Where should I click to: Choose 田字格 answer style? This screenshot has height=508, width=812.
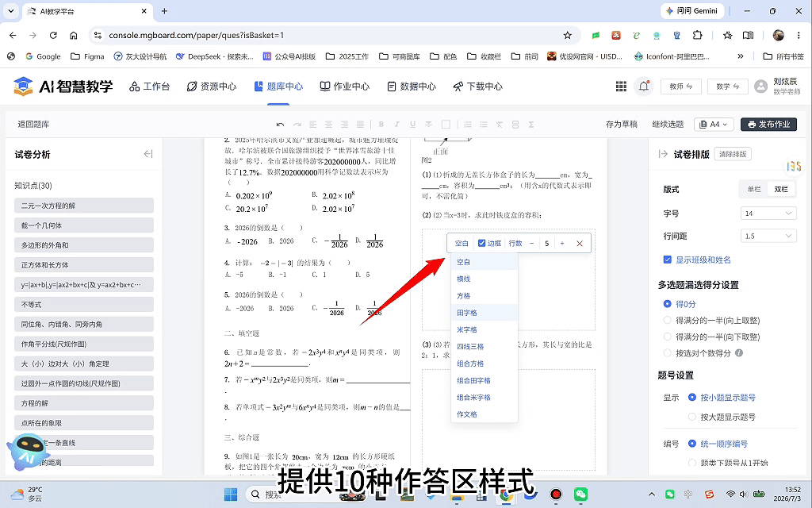pos(485,313)
